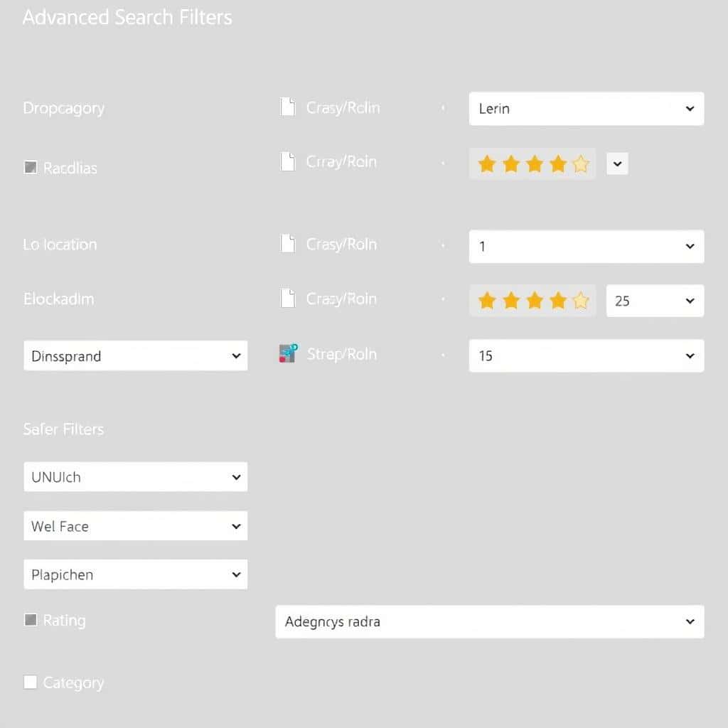This screenshot has width=728, height=728.
Task: Click the document icon in the Lo location row
Action: tap(287, 244)
